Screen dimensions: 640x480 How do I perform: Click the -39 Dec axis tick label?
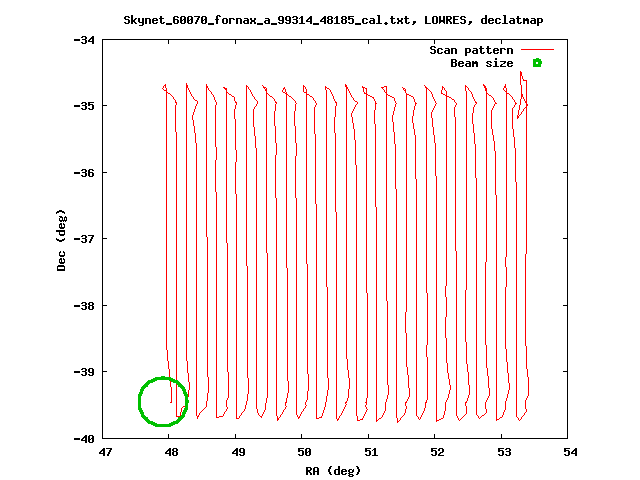(x=84, y=372)
